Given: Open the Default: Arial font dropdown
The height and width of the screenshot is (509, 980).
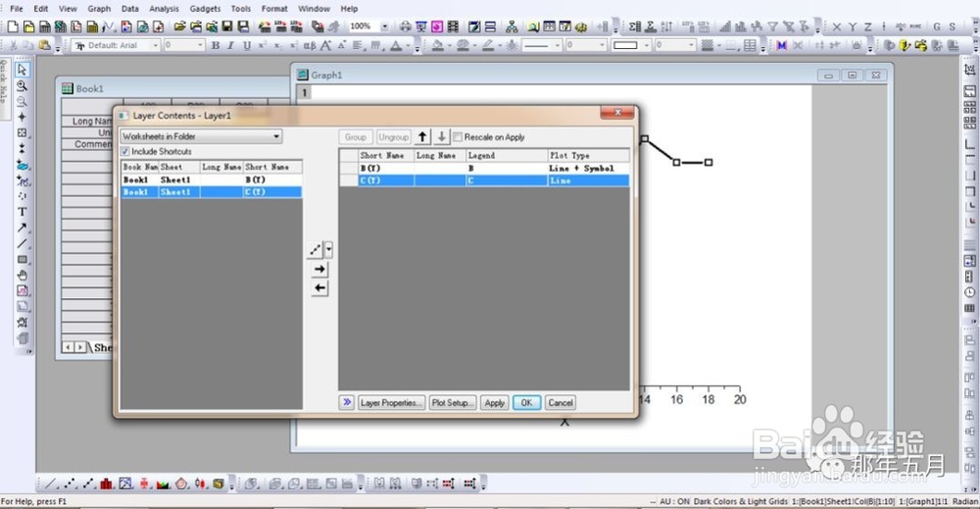Looking at the screenshot, I should (x=156, y=46).
